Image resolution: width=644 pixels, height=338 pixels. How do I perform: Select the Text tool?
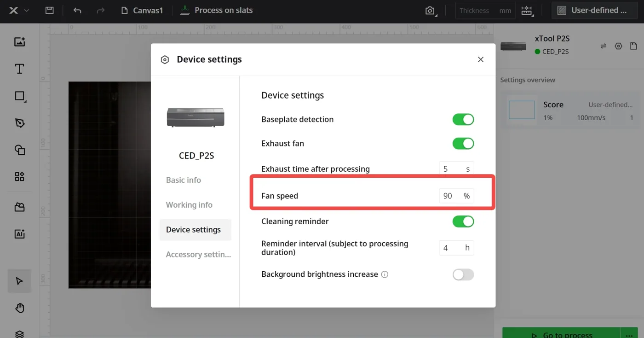[x=19, y=69]
